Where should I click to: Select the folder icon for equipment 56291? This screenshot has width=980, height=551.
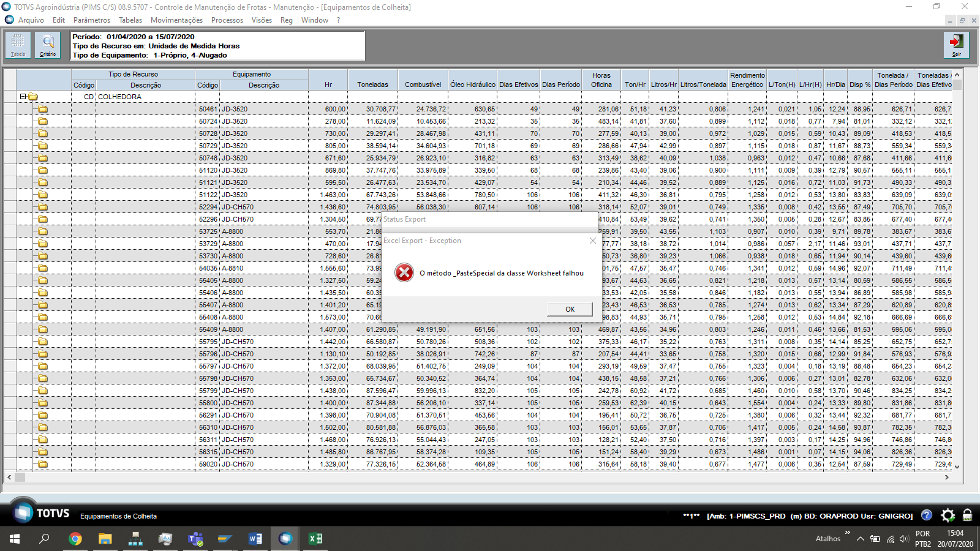coord(43,415)
